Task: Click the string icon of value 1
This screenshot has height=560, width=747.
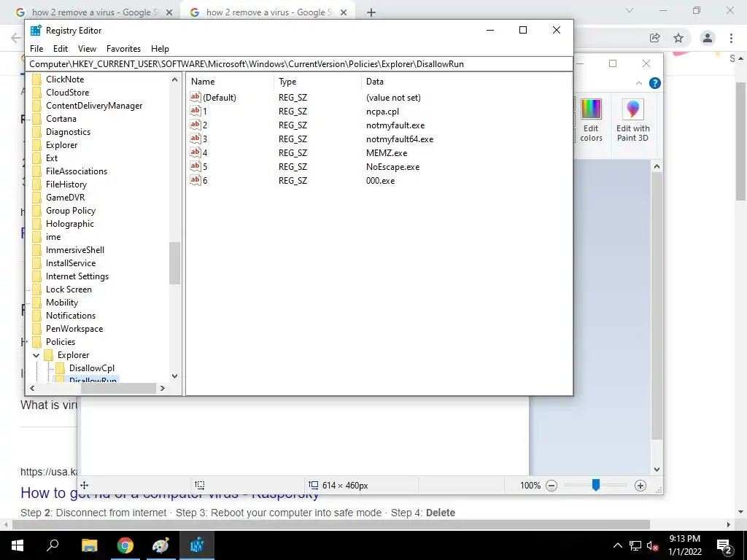Action: 196,111
